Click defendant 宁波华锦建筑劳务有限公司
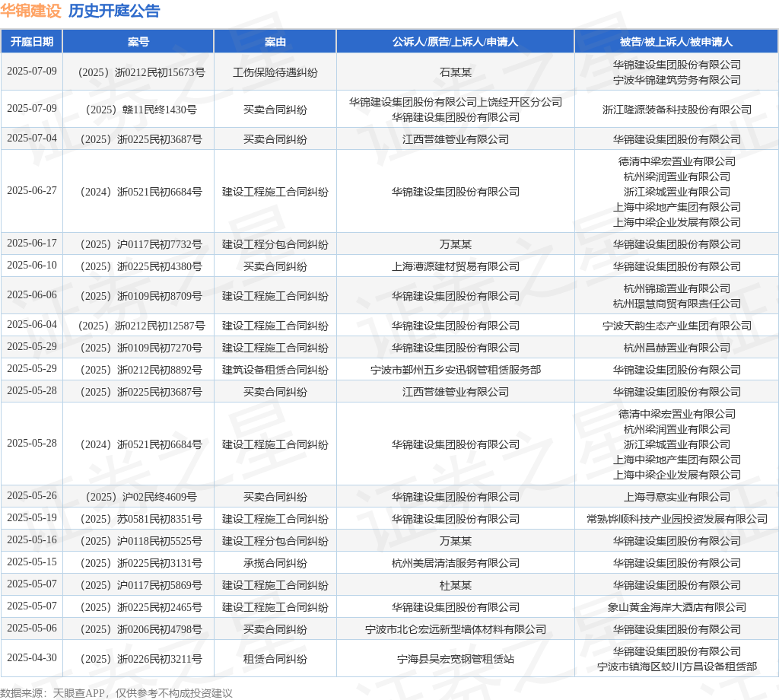The image size is (779, 700). click(x=676, y=80)
